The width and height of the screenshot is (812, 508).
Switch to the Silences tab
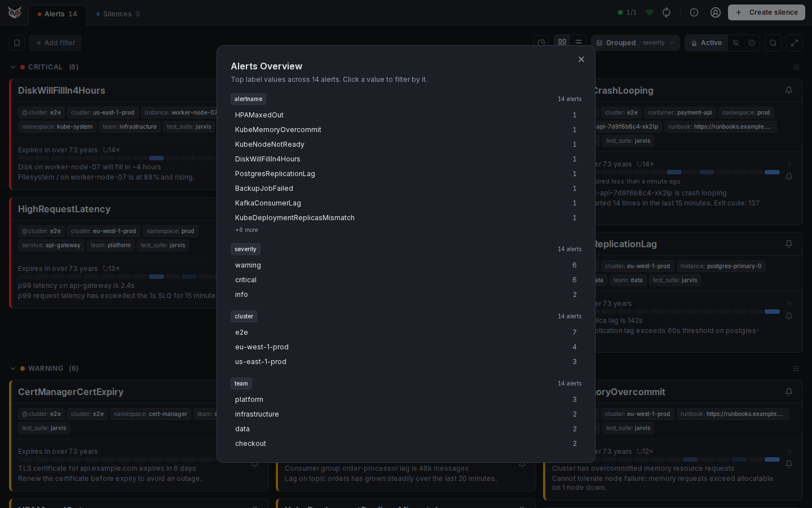pyautogui.click(x=117, y=14)
